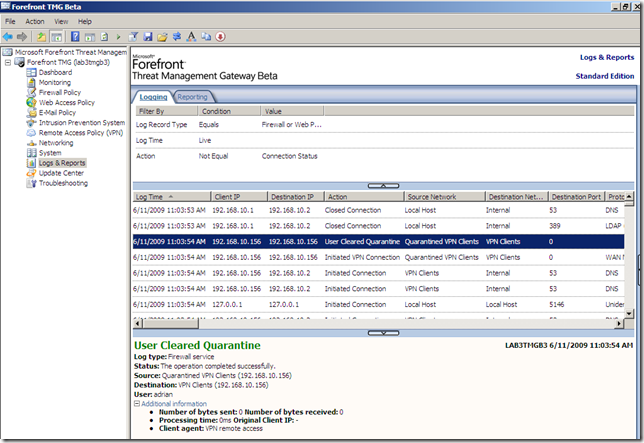Collapse the filter pane with up-arrow handle

coord(383,186)
